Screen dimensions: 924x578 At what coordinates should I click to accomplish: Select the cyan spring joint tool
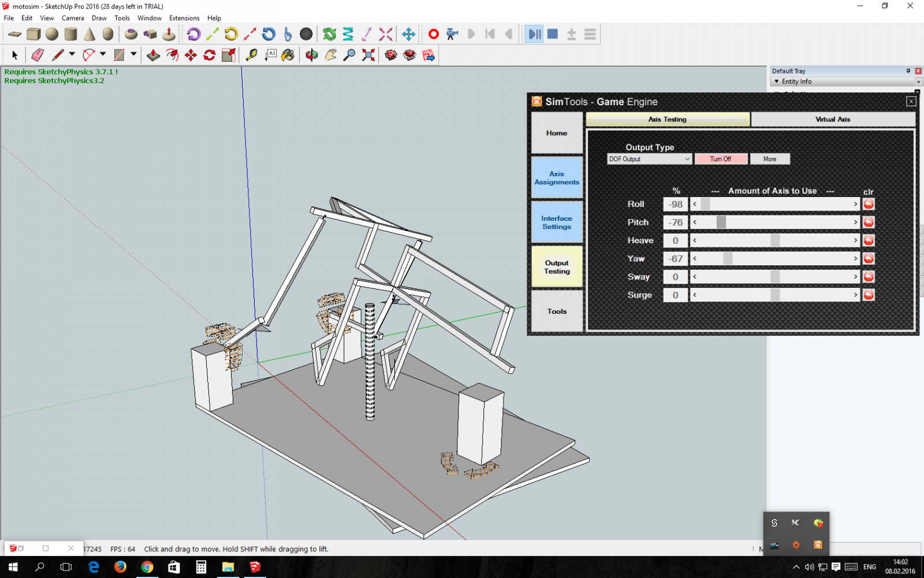click(x=348, y=34)
